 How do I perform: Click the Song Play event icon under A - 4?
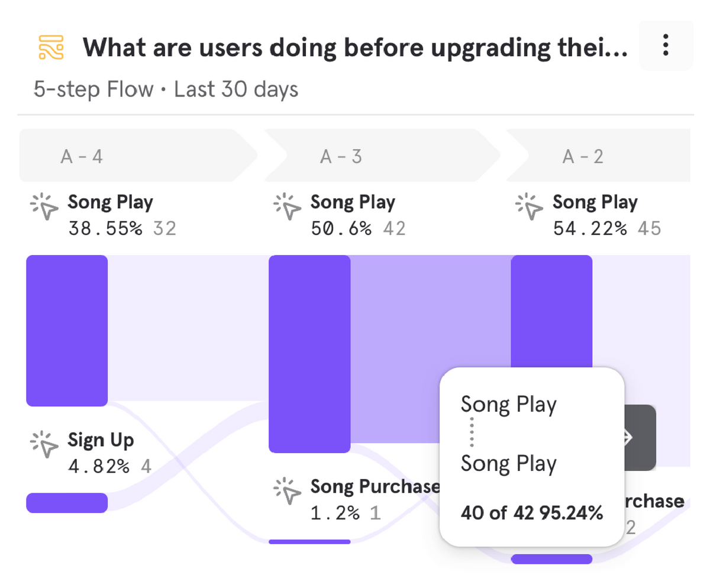tap(44, 208)
